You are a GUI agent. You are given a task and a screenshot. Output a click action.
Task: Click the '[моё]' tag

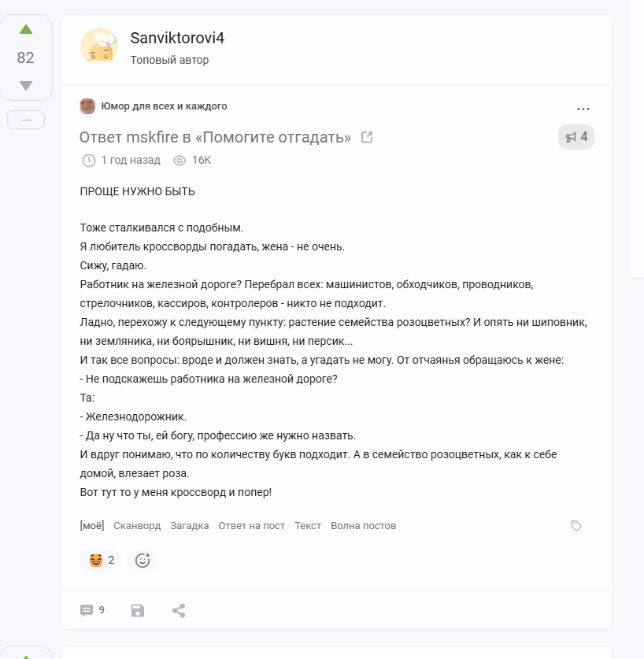[x=92, y=526]
